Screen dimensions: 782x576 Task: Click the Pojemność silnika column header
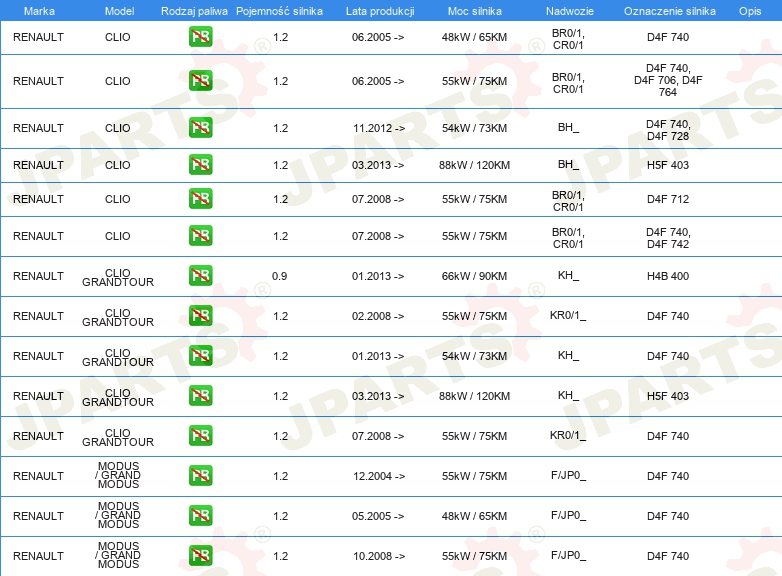pyautogui.click(x=280, y=10)
